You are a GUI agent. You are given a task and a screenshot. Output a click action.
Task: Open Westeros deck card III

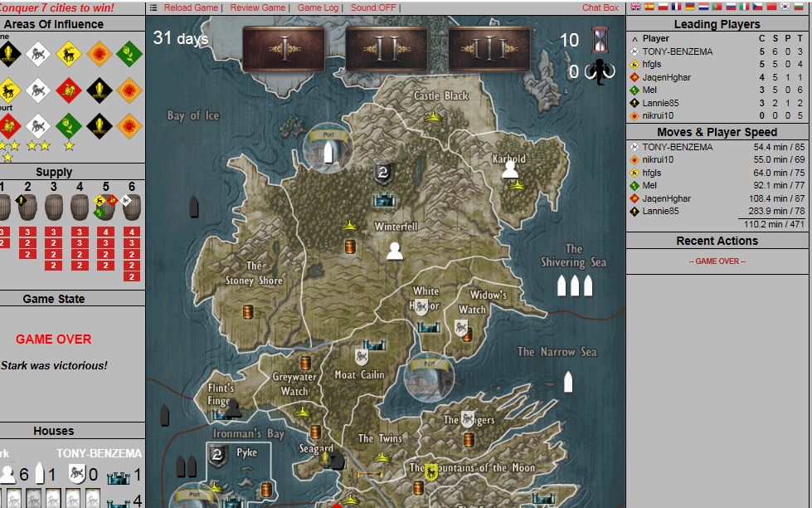pos(489,49)
